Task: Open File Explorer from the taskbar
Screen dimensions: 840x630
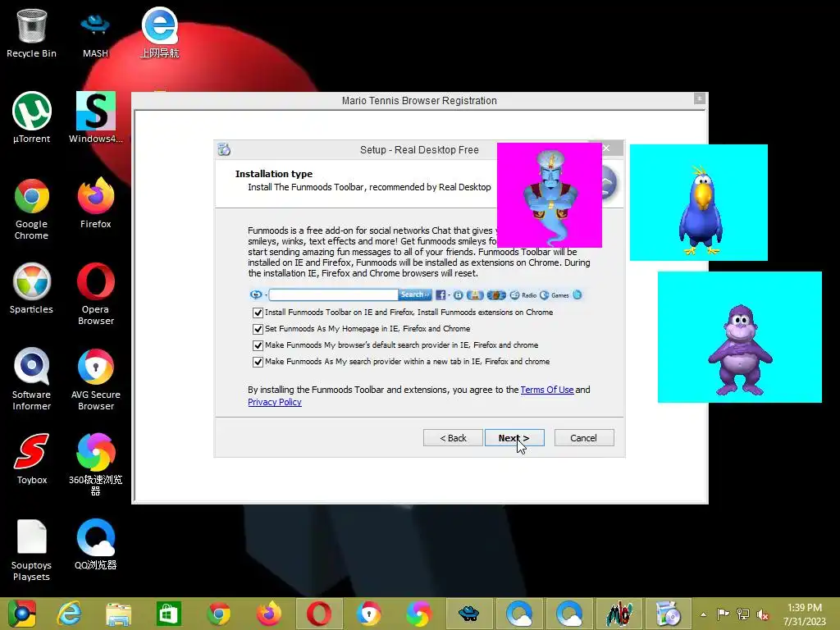Action: coord(118,614)
